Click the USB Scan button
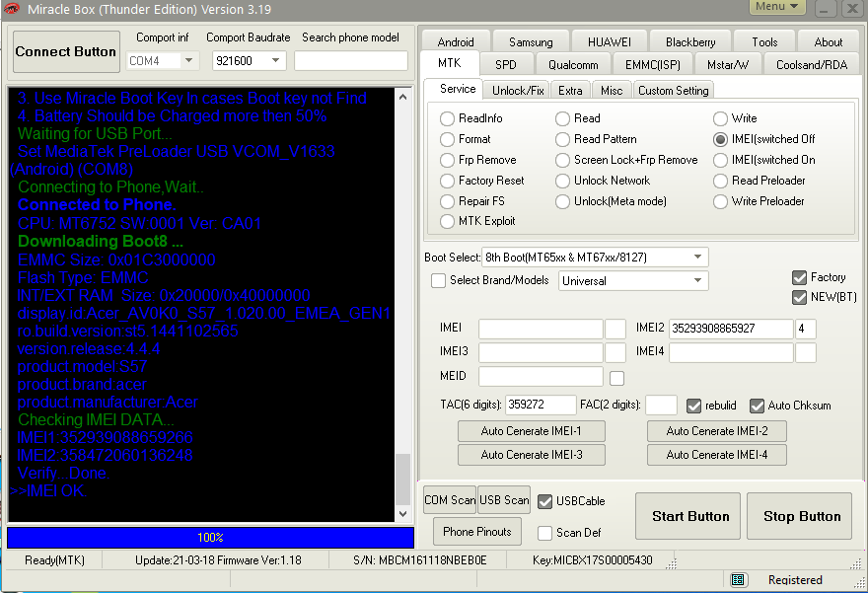 pyautogui.click(x=504, y=500)
